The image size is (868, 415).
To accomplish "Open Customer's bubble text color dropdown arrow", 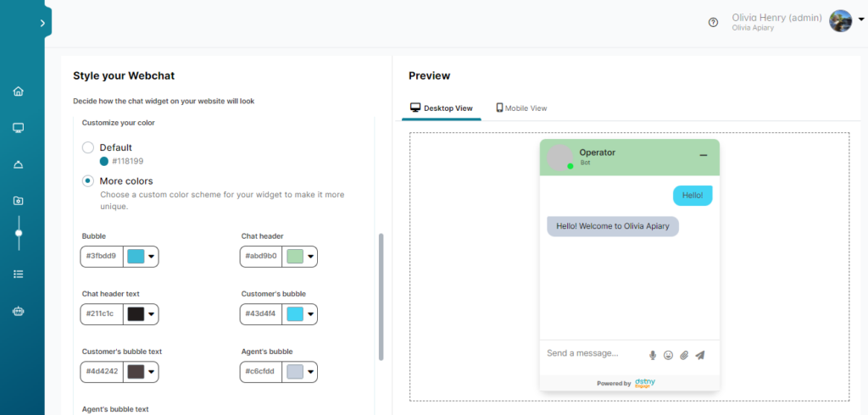I will [151, 372].
